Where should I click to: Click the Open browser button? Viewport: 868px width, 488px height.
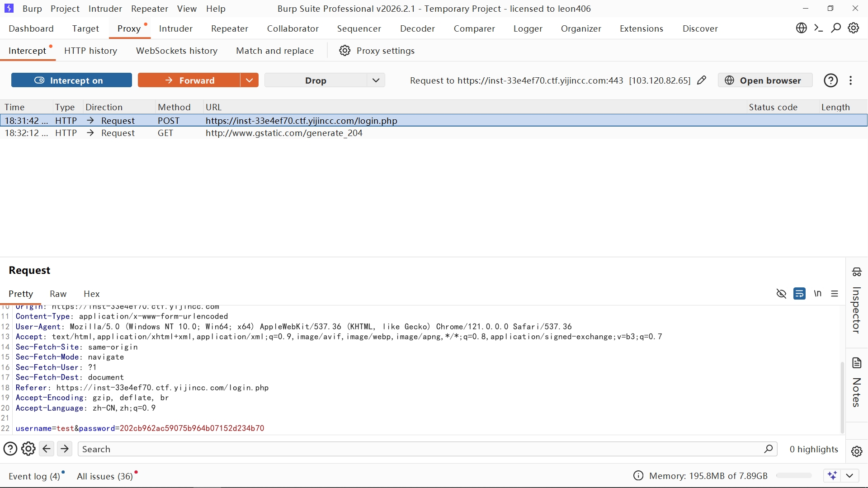765,80
